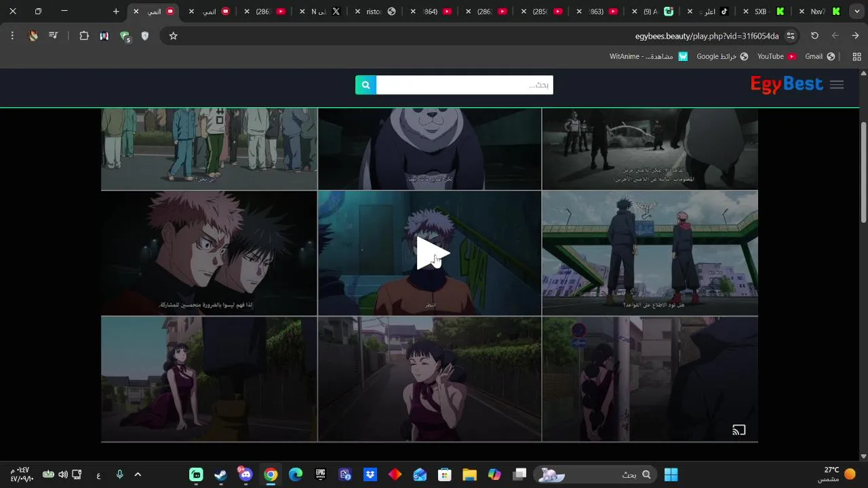Select the dark street-sign thumbnail
The width and height of the screenshot is (868, 488).
[650, 379]
